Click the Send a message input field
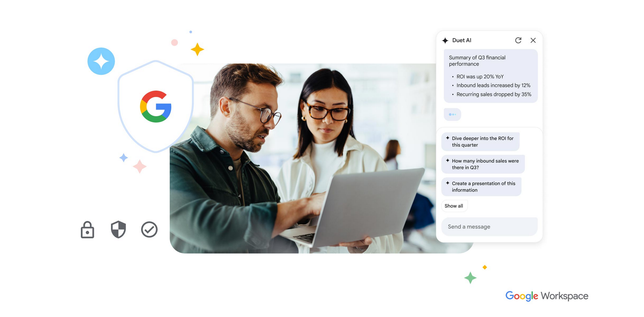 (490, 226)
